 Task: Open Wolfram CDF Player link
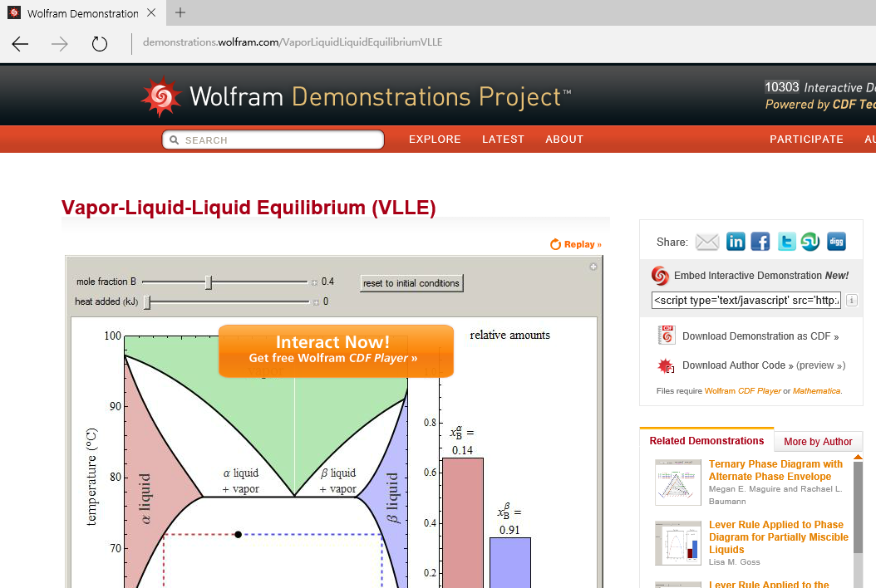(742, 391)
